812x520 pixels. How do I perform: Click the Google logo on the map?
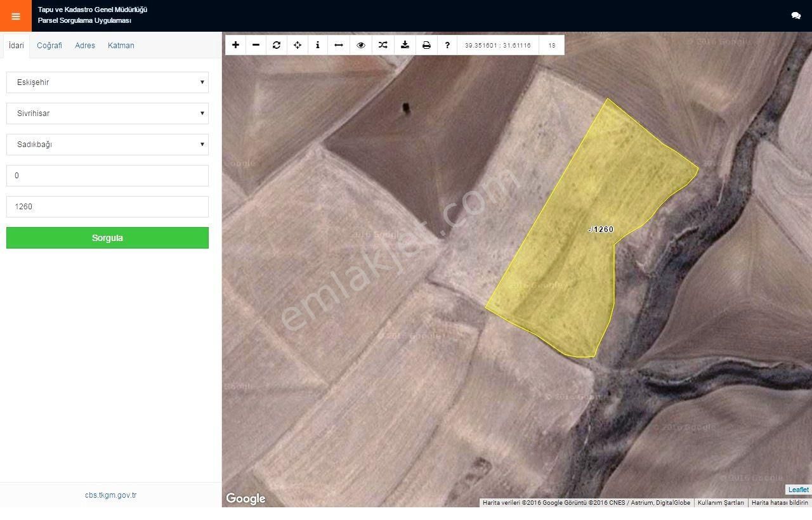tap(246, 499)
